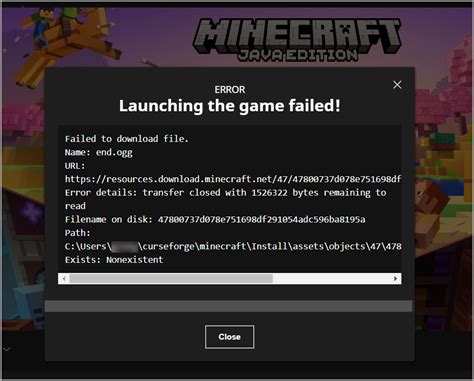Click the left arrow of the horizontal scrollbar
Screen dimensions: 474x381
64,278
